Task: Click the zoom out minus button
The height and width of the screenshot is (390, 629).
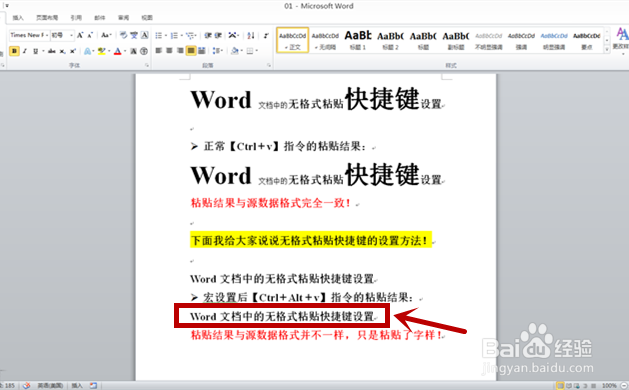Action: pyautogui.click(x=623, y=386)
